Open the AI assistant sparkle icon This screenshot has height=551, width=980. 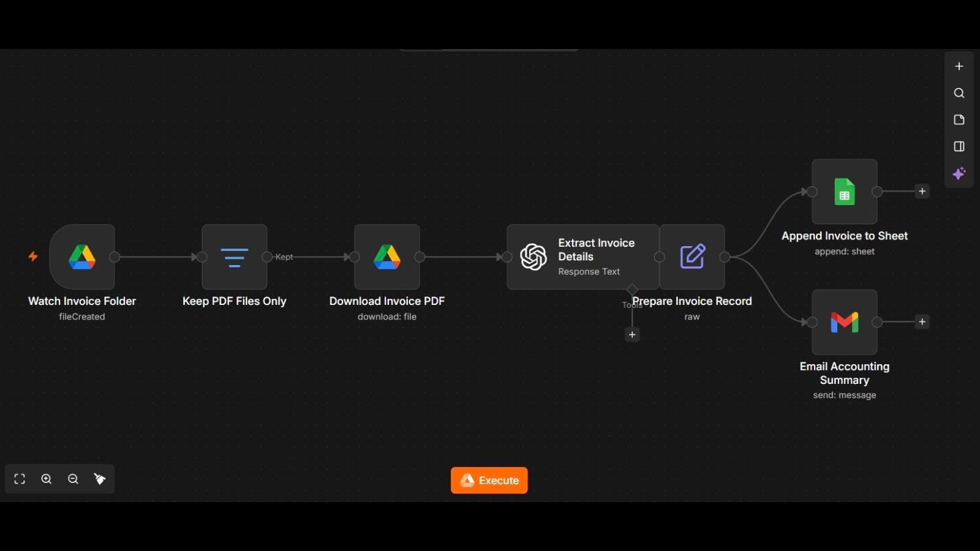coord(959,173)
